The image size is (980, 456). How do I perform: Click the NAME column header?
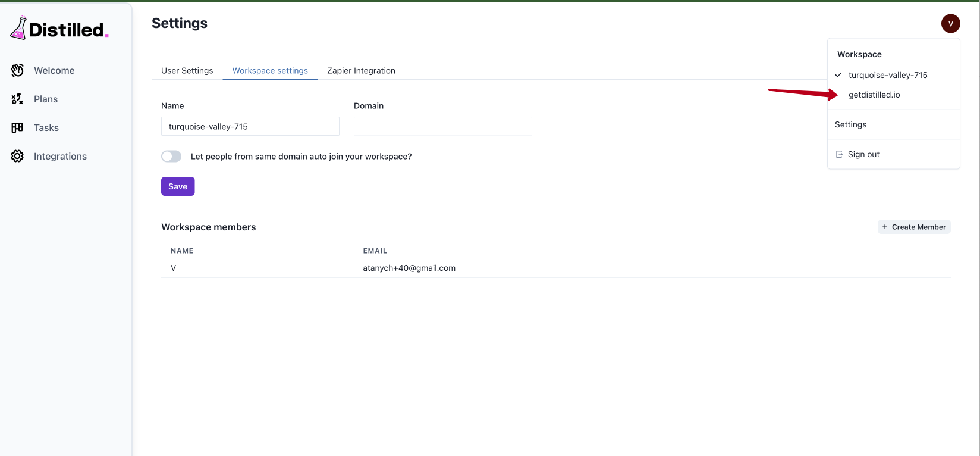(x=182, y=251)
